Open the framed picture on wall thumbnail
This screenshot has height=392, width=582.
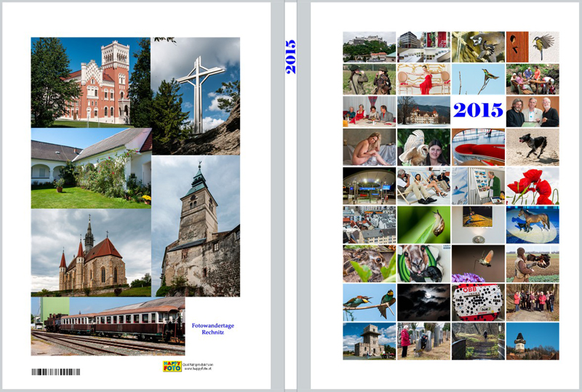pos(478,225)
